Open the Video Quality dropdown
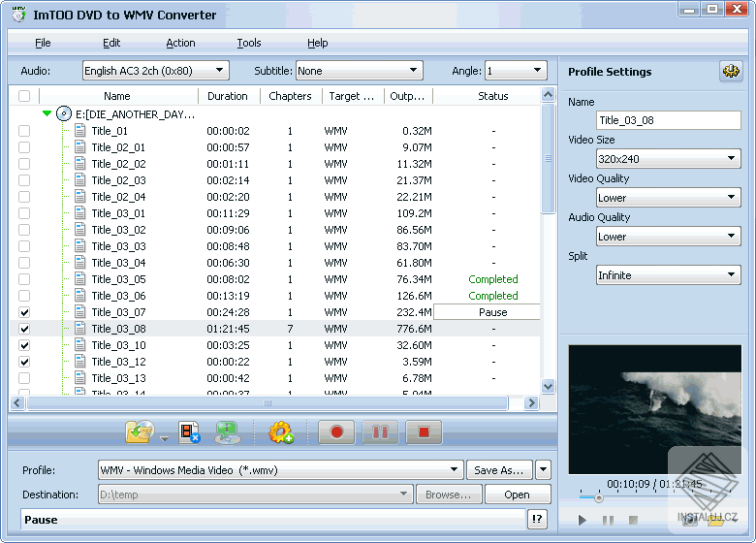Screen dimensions: 756x543 (668, 197)
